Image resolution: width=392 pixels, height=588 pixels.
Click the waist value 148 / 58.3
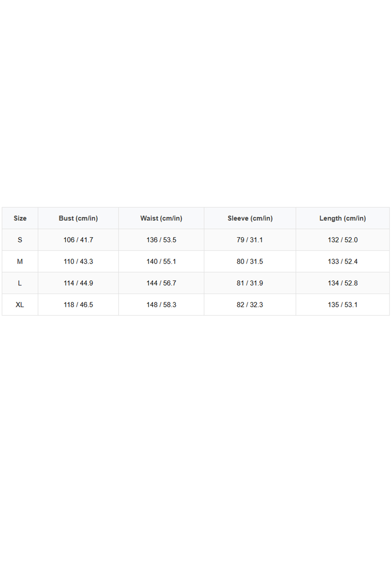(161, 305)
